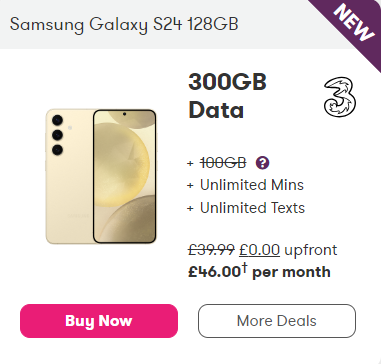This screenshot has height=364, width=381.
Task: Click the Unlimited Texts feature text
Action: [x=252, y=208]
